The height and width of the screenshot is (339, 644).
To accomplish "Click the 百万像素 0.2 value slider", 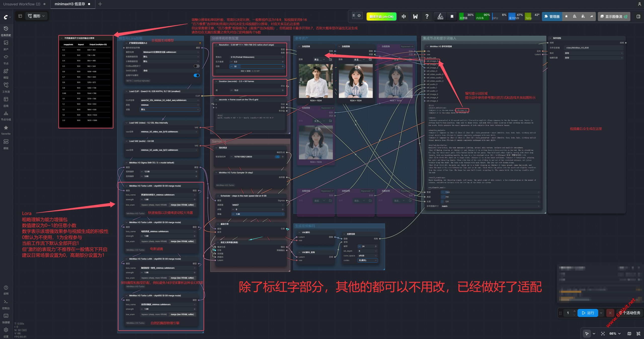I will [x=257, y=62].
